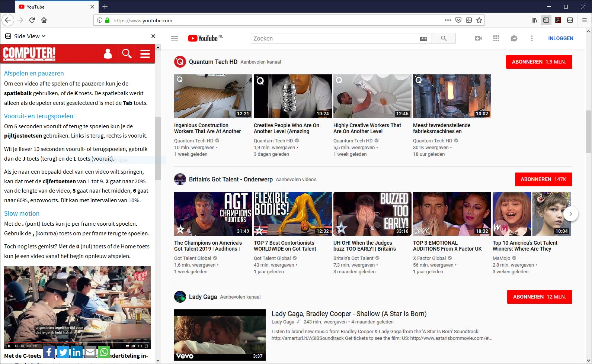Click the Computer Totaal user profile icon
This screenshot has height=364, width=592.
pos(108,54)
